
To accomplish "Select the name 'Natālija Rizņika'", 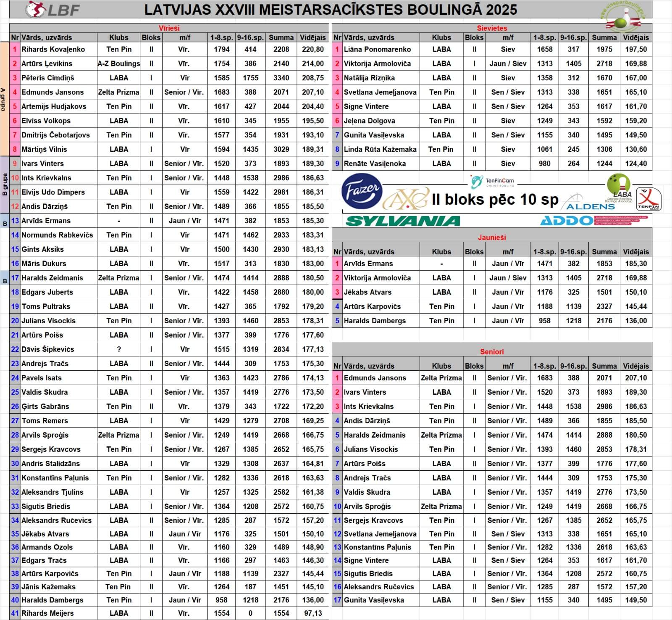I will click(x=369, y=78).
